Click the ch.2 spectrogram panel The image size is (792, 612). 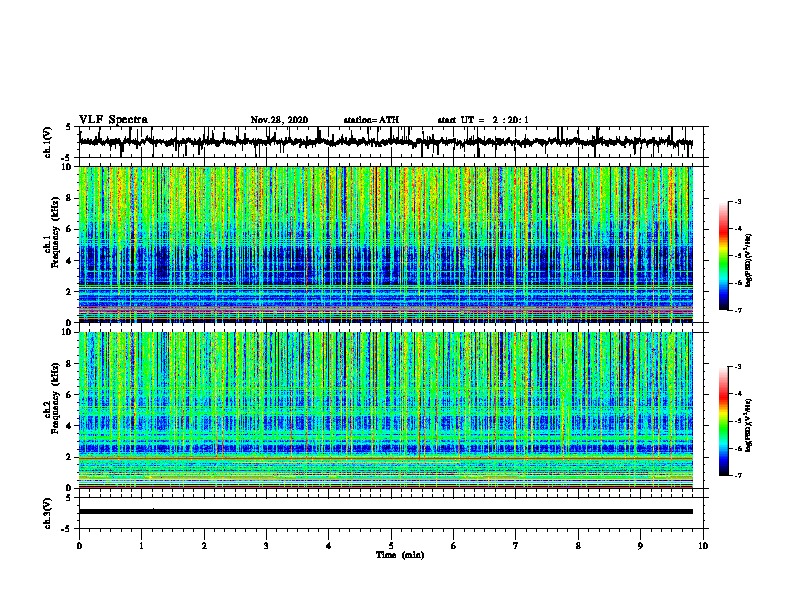[385, 410]
